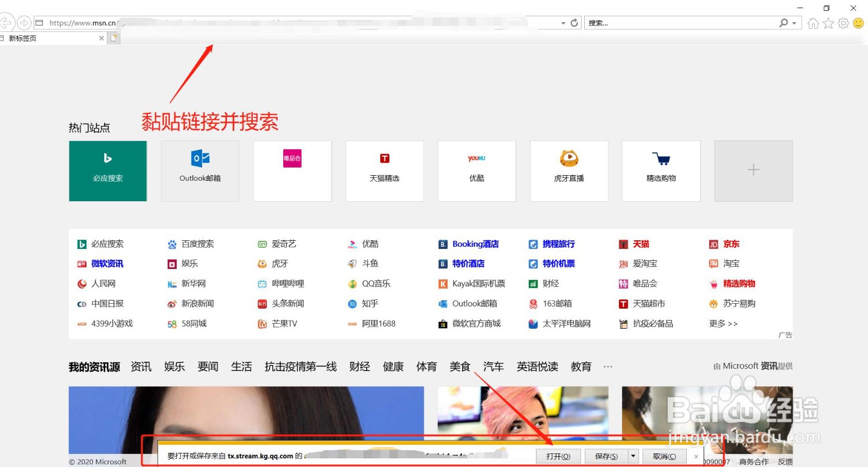Click the 百度搜索 link
Screen dimensions: 868x467
197,244
